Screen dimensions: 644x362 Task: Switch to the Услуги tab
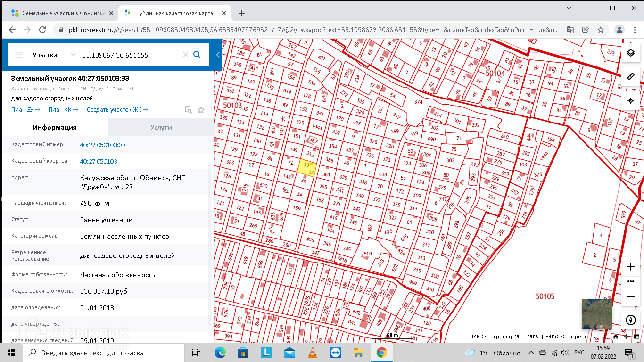161,127
